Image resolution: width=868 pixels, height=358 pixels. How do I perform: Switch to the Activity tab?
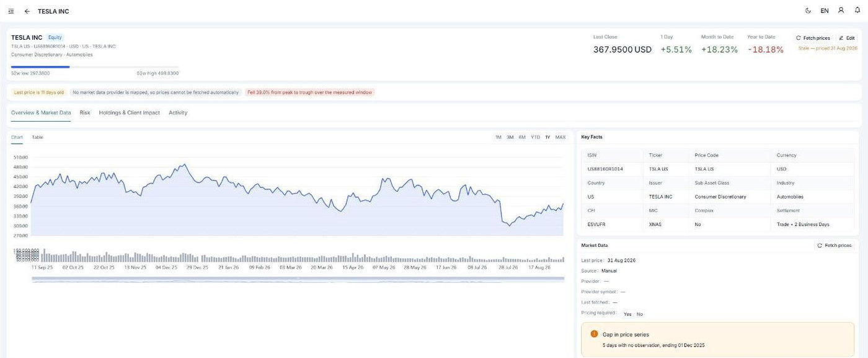(178, 113)
